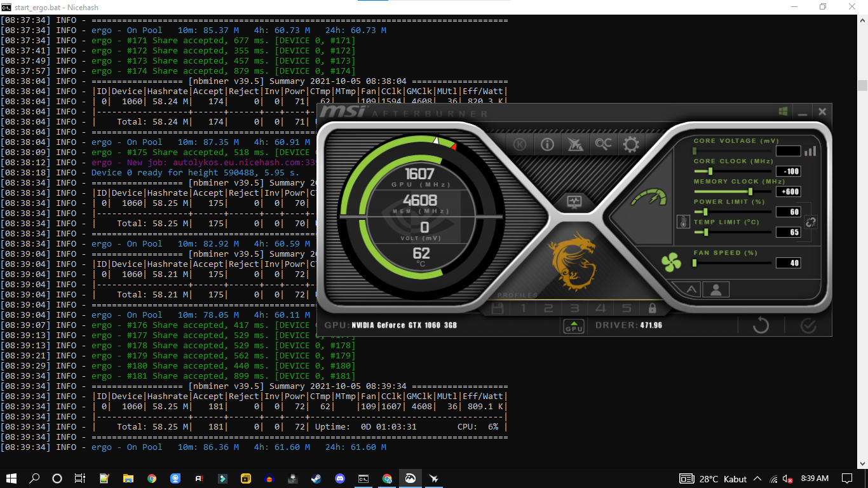
Task: Open Discord from the taskbar
Action: tap(340, 478)
